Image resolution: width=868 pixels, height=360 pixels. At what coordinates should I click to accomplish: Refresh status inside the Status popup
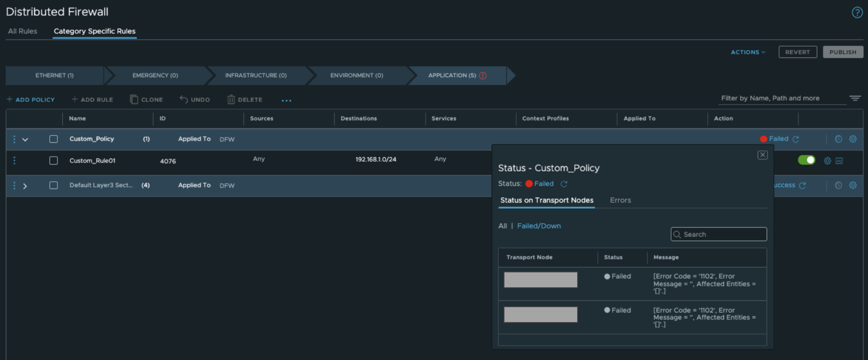coord(564,184)
